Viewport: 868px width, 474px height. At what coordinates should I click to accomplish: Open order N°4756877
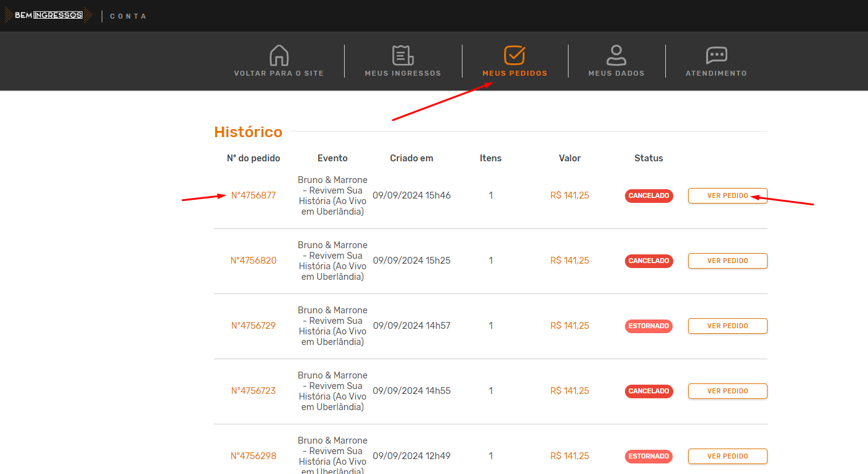[x=254, y=195]
